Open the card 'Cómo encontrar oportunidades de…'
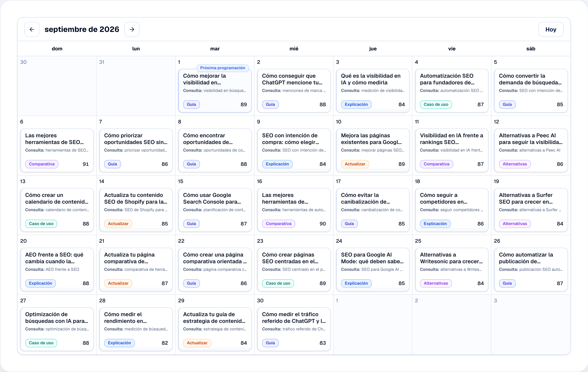The image size is (588, 372). [x=215, y=150]
